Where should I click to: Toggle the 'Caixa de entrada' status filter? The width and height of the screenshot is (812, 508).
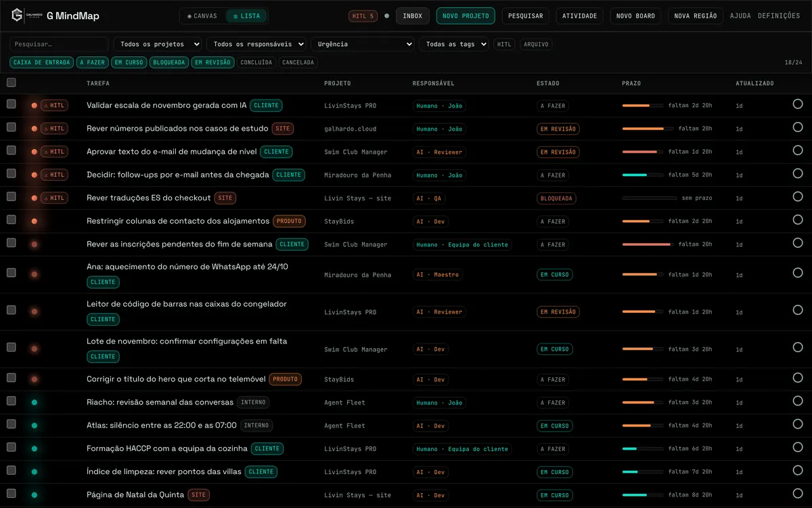(x=41, y=62)
